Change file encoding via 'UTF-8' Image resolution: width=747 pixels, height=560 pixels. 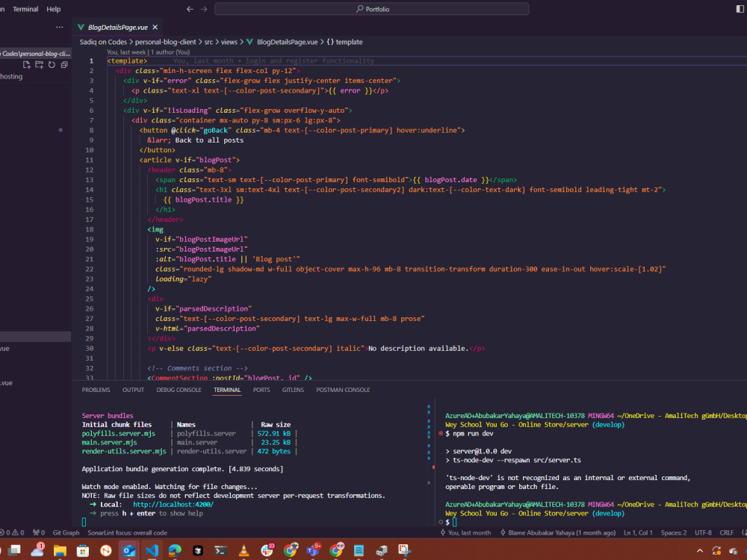coord(703,533)
